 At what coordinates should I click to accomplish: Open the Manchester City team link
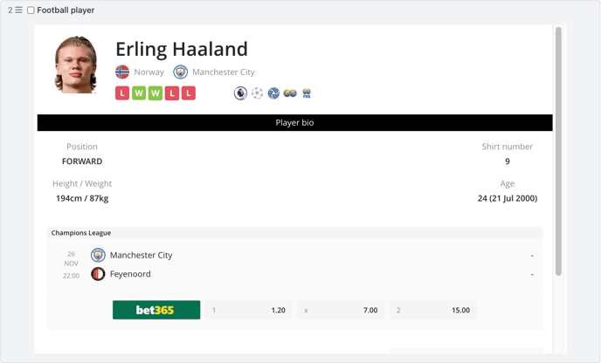coord(224,72)
